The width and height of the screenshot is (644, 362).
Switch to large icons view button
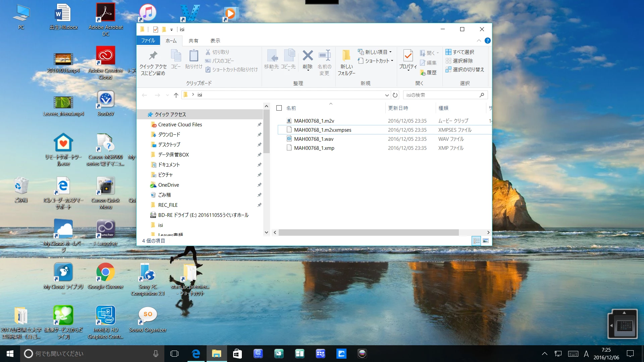pos(485,241)
